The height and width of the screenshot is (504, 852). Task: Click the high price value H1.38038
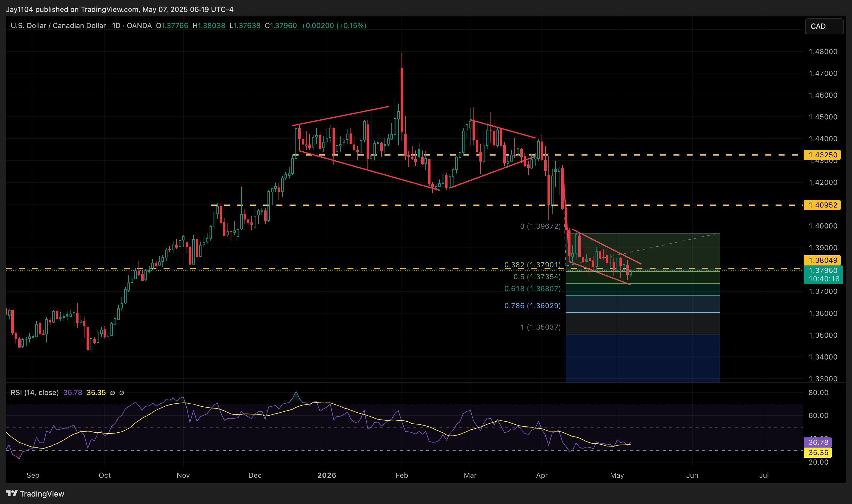pyautogui.click(x=209, y=26)
